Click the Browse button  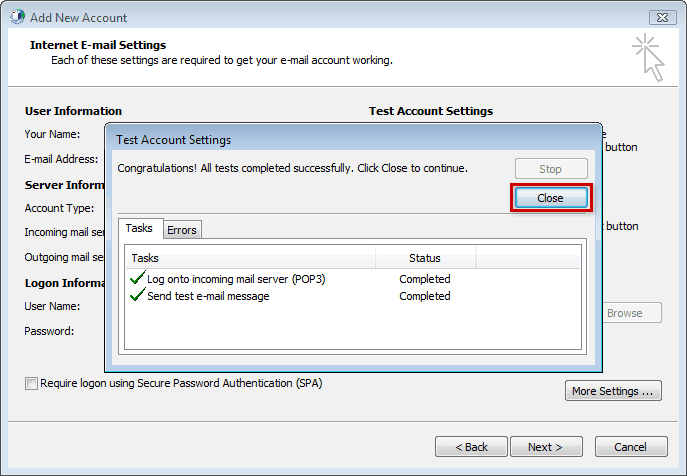[x=629, y=313]
